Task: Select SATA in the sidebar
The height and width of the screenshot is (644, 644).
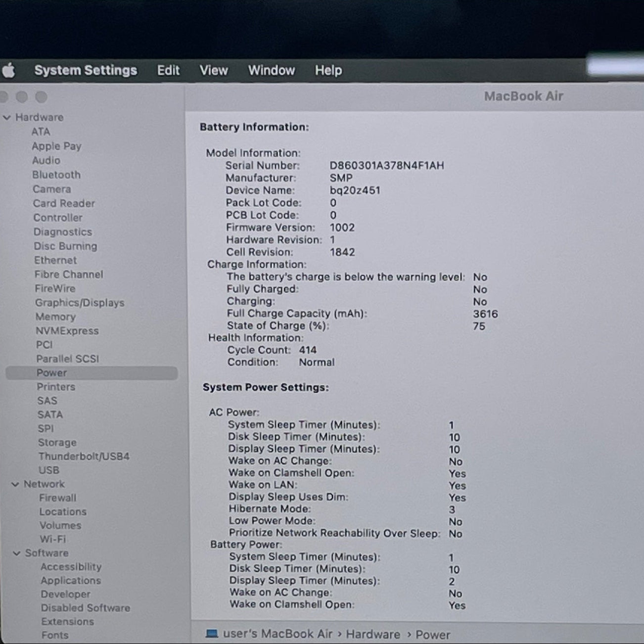Action: (x=50, y=414)
